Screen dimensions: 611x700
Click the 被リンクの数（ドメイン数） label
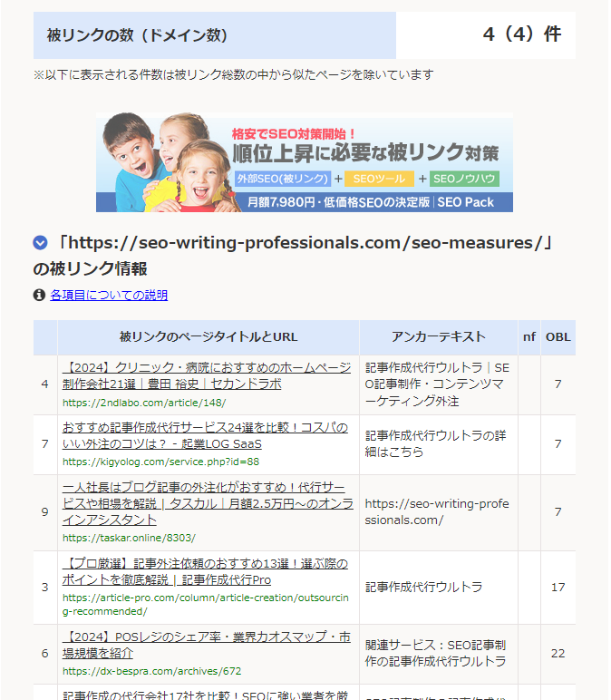[137, 35]
